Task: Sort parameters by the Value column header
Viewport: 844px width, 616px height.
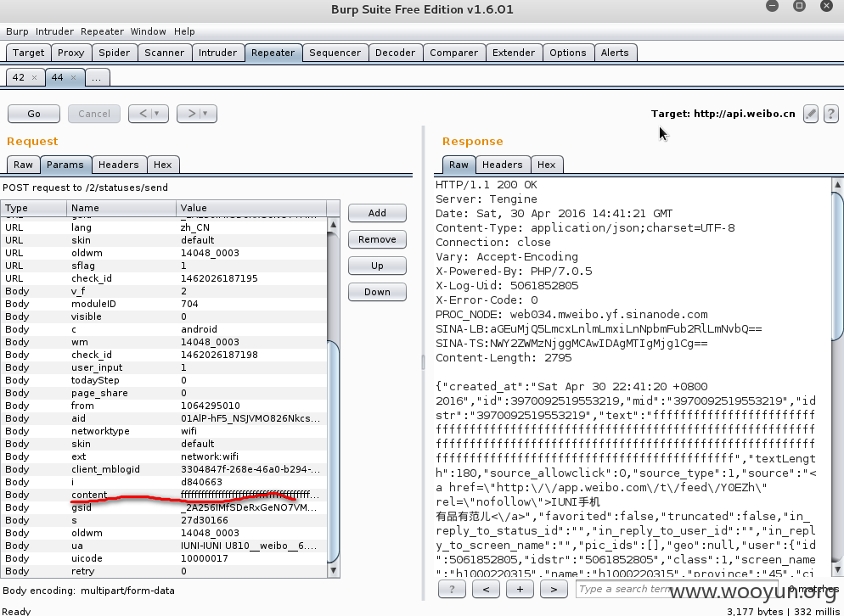Action: 250,208
